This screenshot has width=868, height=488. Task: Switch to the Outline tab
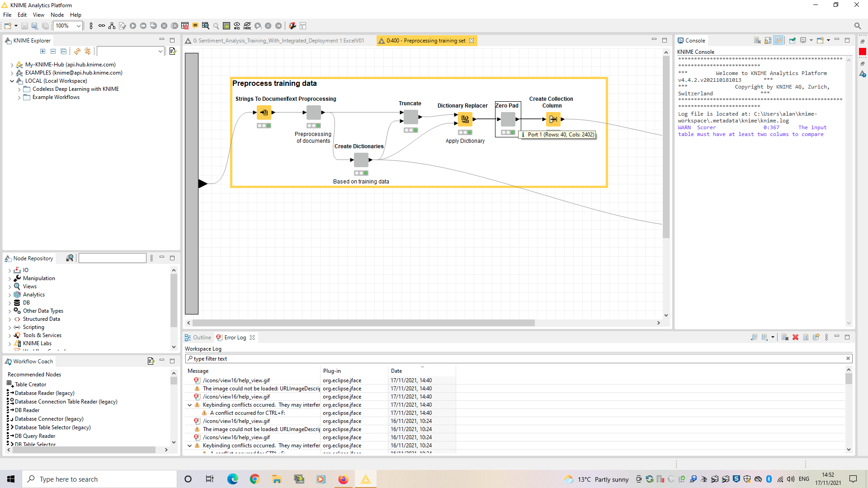(x=198, y=338)
